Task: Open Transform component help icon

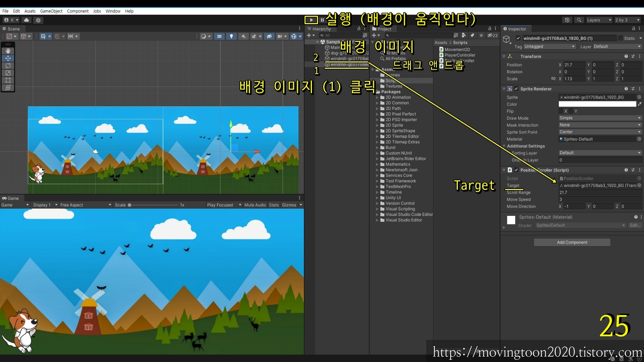Action: [x=626, y=56]
